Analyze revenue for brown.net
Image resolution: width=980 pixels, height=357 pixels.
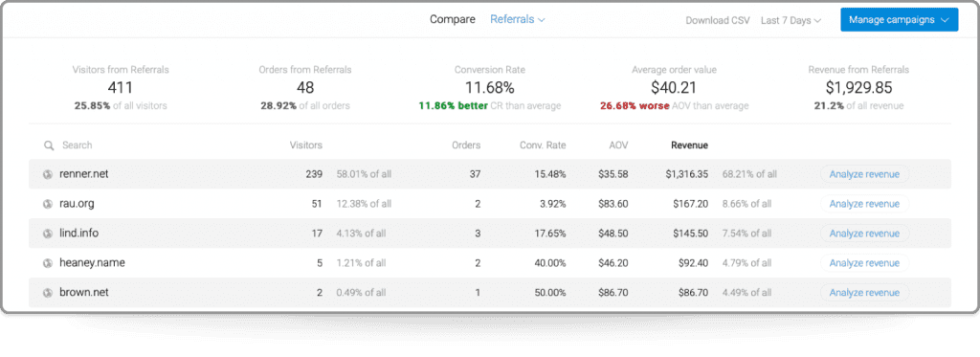click(x=864, y=293)
